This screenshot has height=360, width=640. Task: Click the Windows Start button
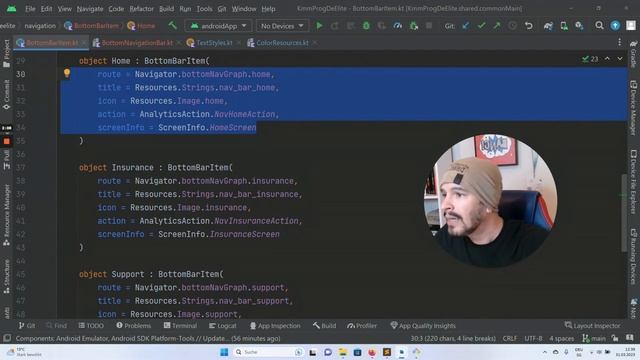224,352
